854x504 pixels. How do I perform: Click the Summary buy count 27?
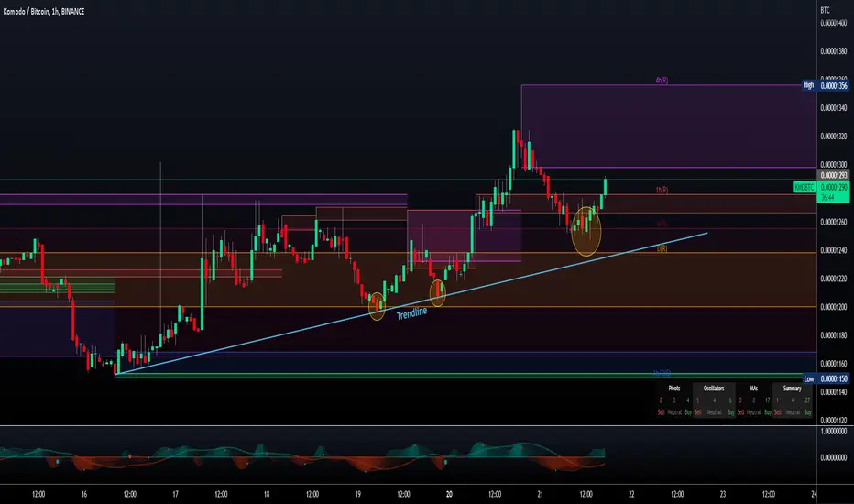coord(807,400)
